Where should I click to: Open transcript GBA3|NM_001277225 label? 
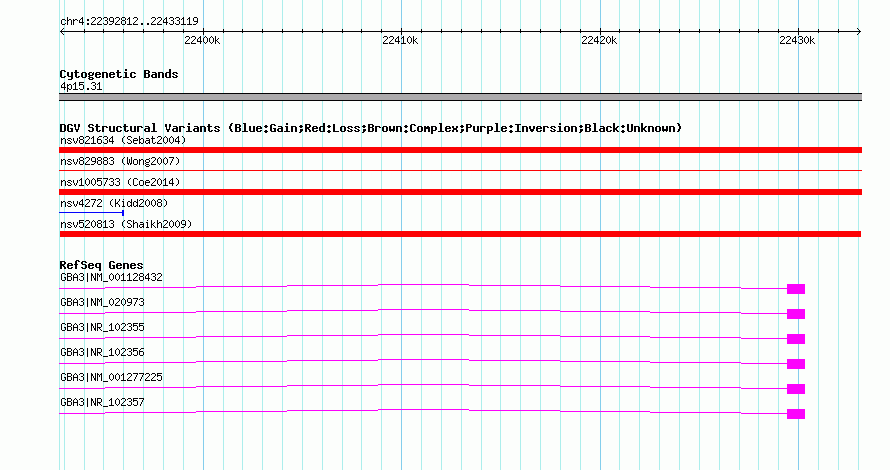(x=111, y=377)
